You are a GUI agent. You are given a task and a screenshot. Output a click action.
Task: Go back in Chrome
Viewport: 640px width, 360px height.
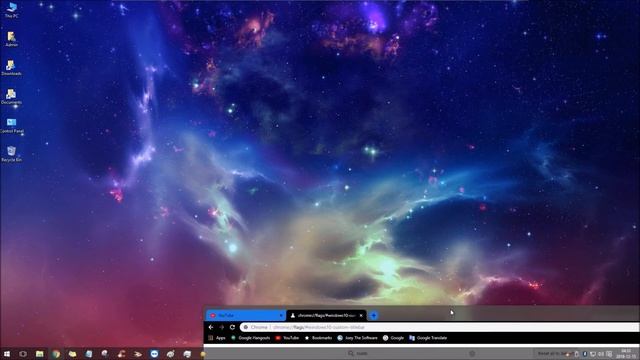(211, 327)
